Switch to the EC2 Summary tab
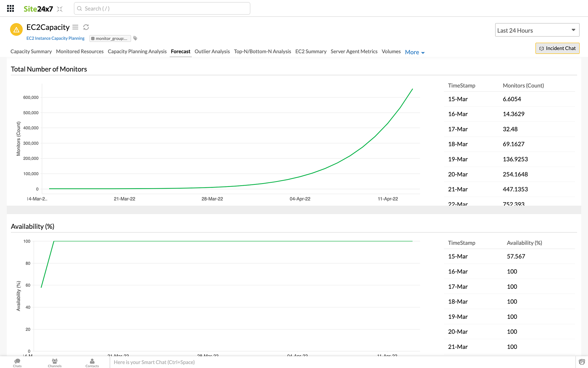The width and height of the screenshot is (588, 368). click(311, 52)
